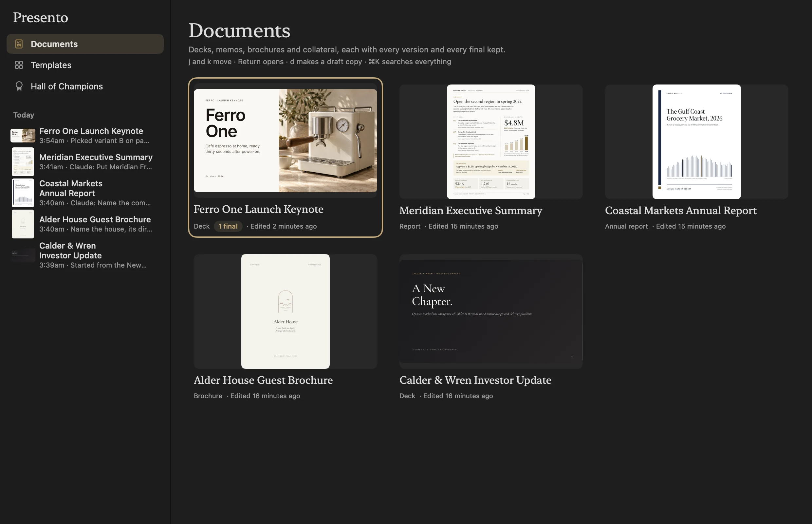812x524 pixels.
Task: Open the Templates section
Action: pyautogui.click(x=85, y=65)
